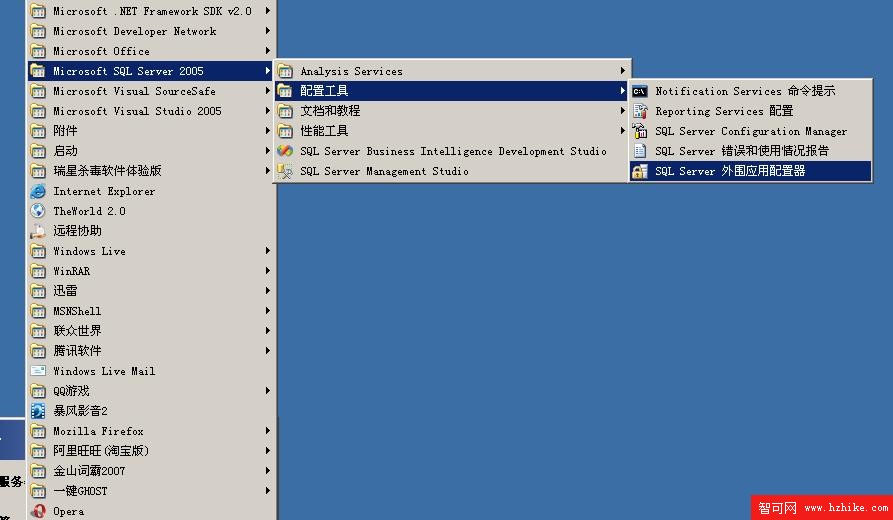The height and width of the screenshot is (520, 893).
Task: Select Microsoft Developer Network item
Action: tap(151, 31)
